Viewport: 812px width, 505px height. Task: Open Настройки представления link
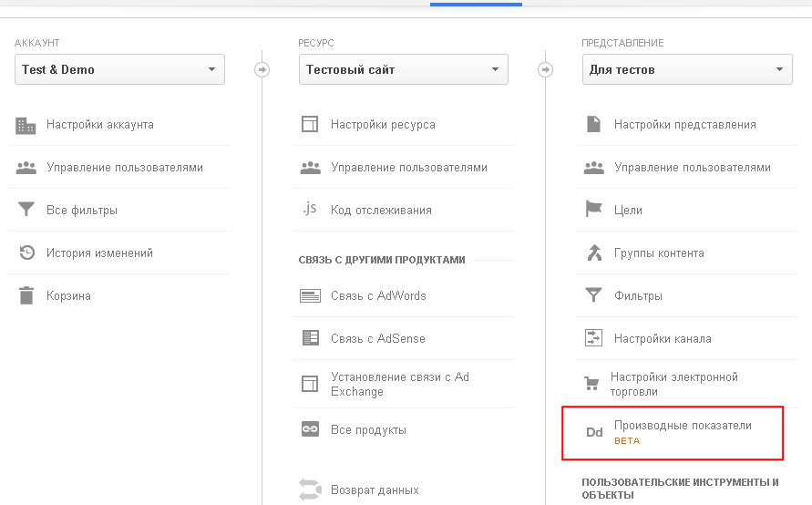point(684,125)
